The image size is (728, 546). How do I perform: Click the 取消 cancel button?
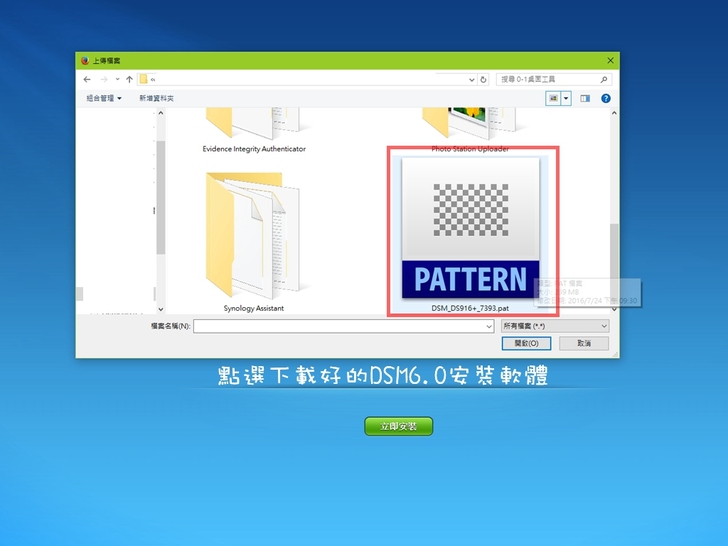pyautogui.click(x=584, y=344)
